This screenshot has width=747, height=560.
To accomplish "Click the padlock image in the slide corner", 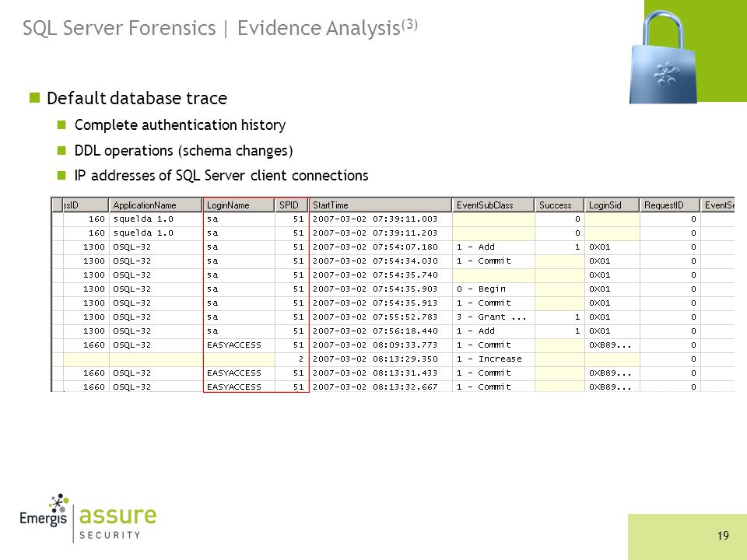I will pos(663,56).
